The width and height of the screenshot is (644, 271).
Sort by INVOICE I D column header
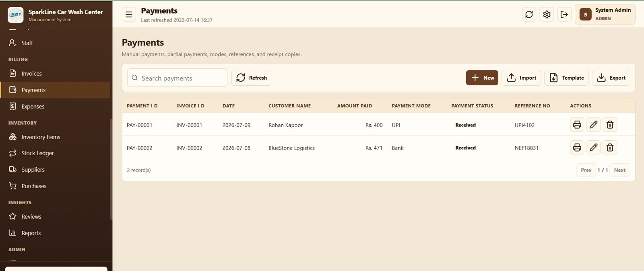click(190, 106)
